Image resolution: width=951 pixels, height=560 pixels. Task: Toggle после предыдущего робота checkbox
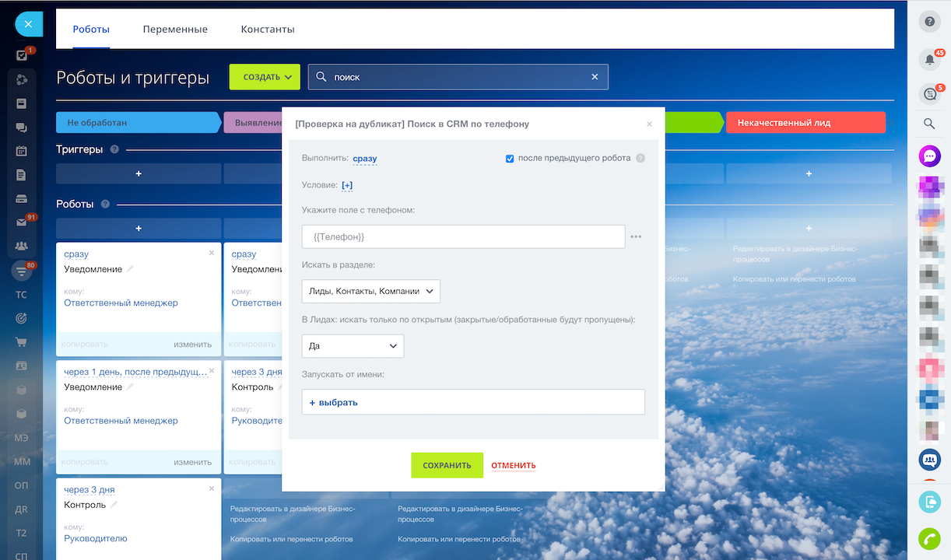510,159
